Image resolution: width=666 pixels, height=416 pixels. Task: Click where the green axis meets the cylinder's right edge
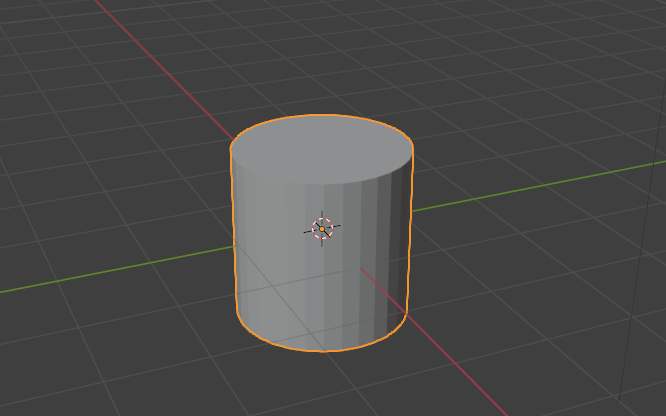[411, 211]
